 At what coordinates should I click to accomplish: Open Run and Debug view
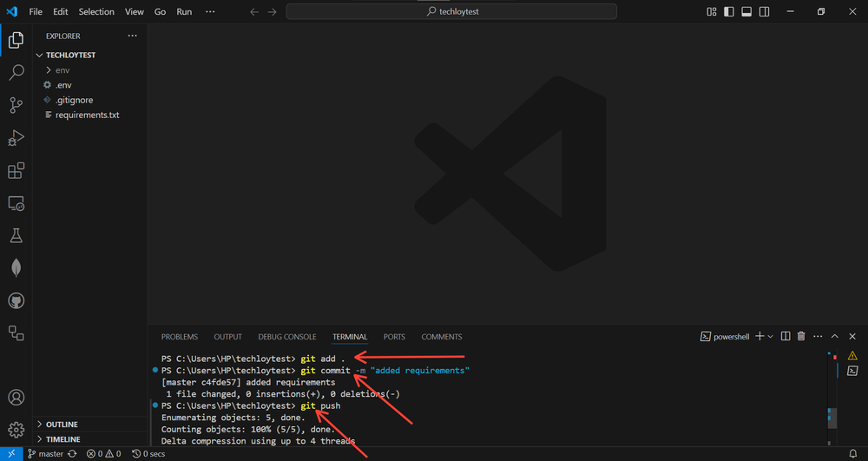[x=16, y=138]
